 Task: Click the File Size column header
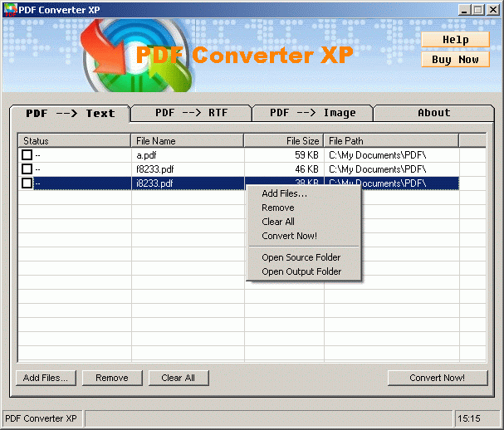283,141
